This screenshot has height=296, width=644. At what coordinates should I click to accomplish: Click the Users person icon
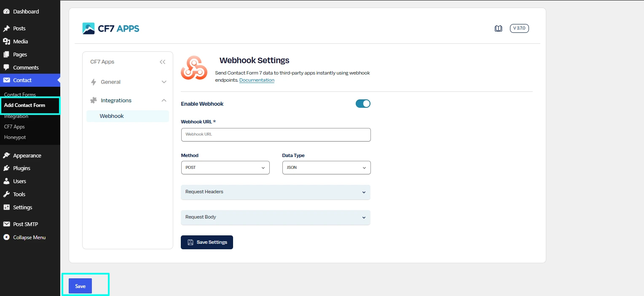pos(6,181)
